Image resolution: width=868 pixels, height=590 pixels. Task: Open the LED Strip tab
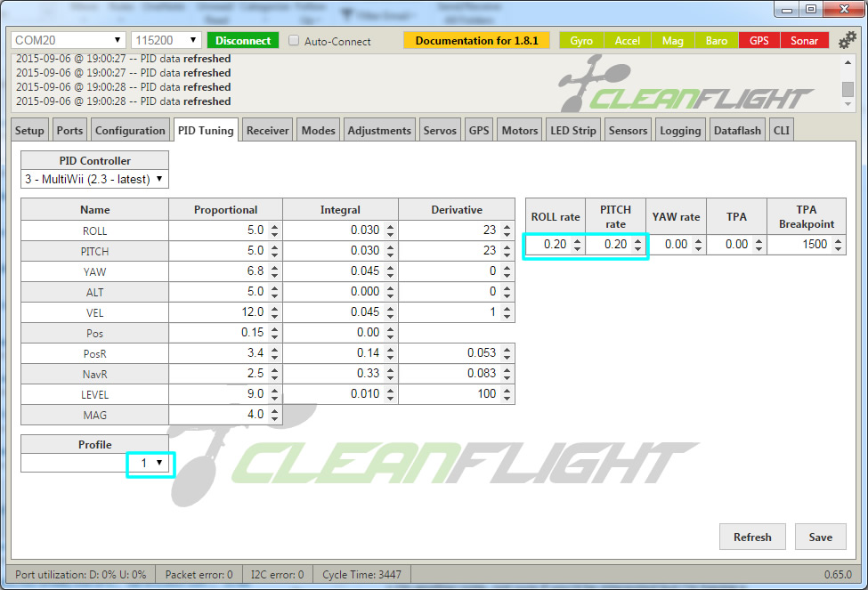click(573, 131)
